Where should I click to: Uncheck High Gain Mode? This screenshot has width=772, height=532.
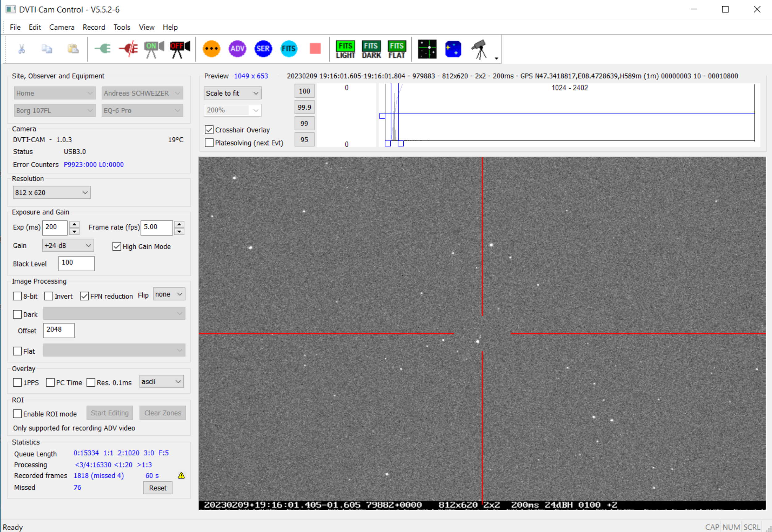[x=117, y=247]
